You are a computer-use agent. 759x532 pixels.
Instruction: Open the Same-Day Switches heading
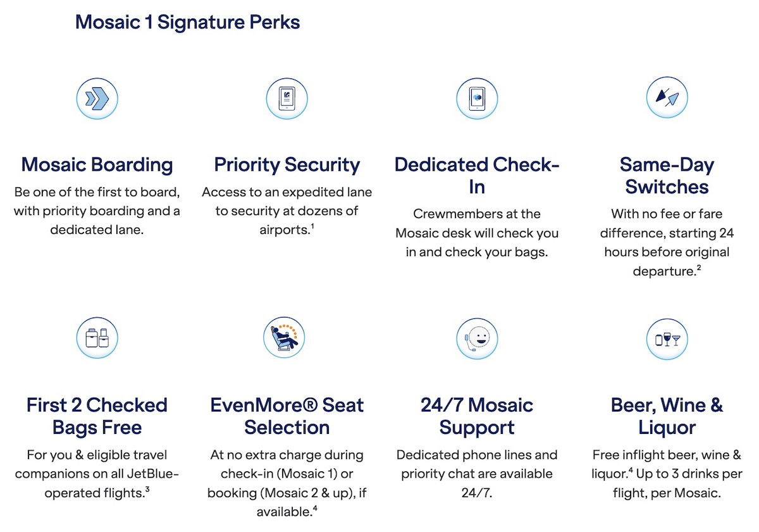coord(667,176)
